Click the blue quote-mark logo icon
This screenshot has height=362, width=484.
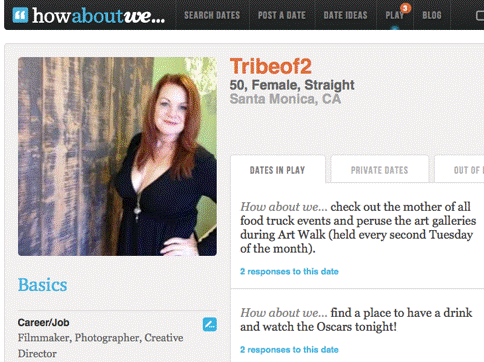20,15
